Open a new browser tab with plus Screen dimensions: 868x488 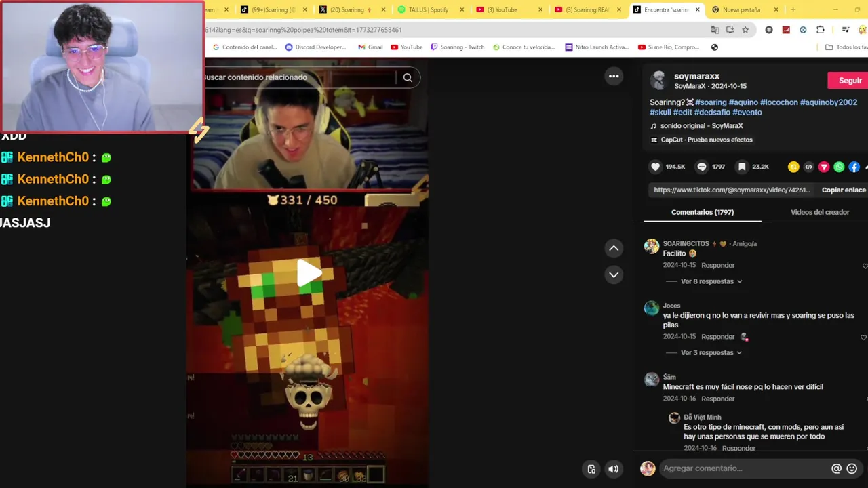click(x=793, y=9)
